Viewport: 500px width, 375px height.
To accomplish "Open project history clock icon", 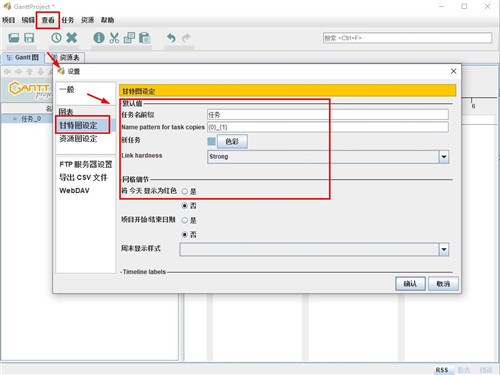I will pyautogui.click(x=56, y=38).
